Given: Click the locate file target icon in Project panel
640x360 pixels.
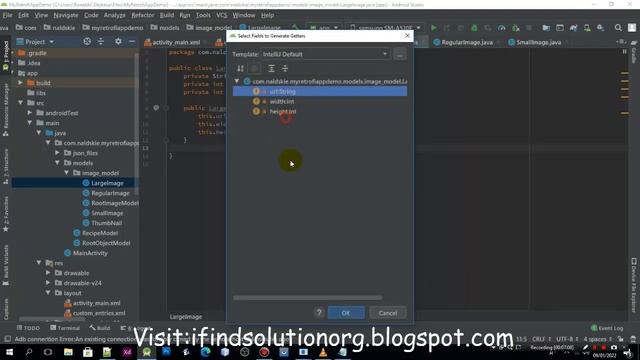Looking at the screenshot, I should [x=87, y=42].
